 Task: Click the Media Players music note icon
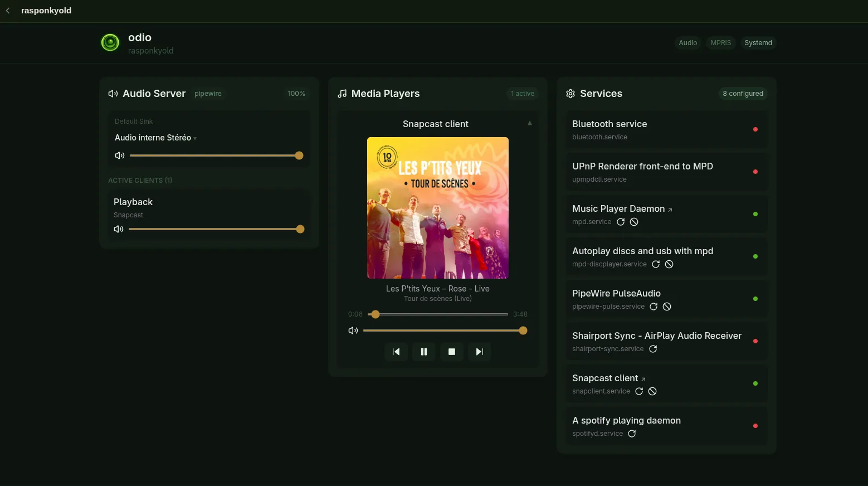[x=342, y=94]
